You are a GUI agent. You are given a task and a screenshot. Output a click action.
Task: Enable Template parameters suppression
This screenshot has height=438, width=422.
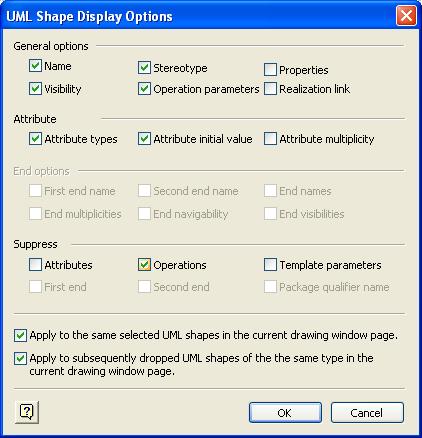[x=270, y=265]
